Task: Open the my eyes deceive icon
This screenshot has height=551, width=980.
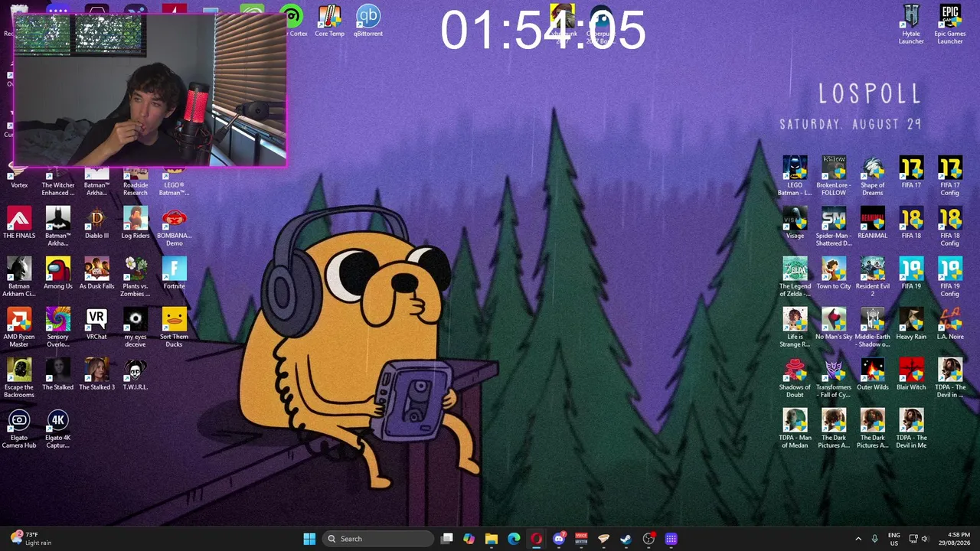Action: (x=136, y=328)
